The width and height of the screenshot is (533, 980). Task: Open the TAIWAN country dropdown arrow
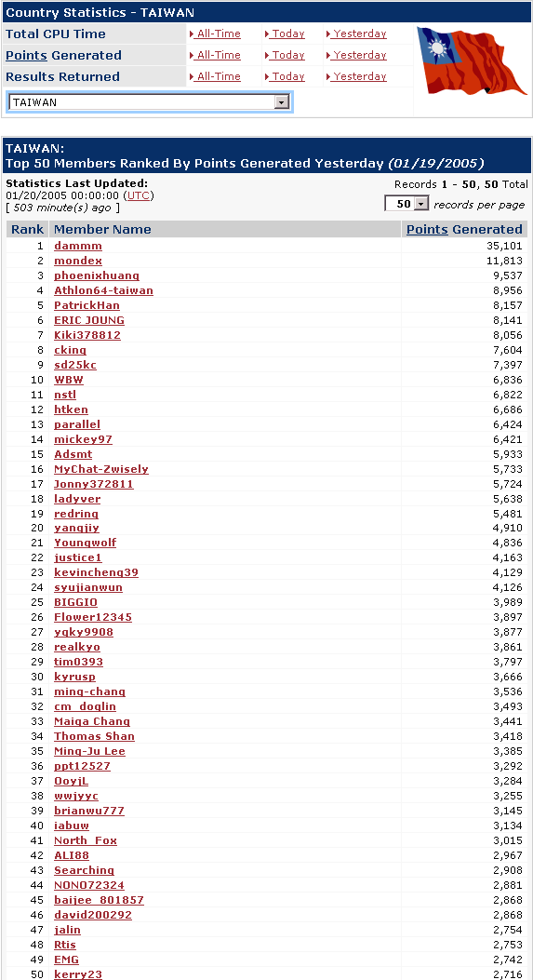coord(282,101)
